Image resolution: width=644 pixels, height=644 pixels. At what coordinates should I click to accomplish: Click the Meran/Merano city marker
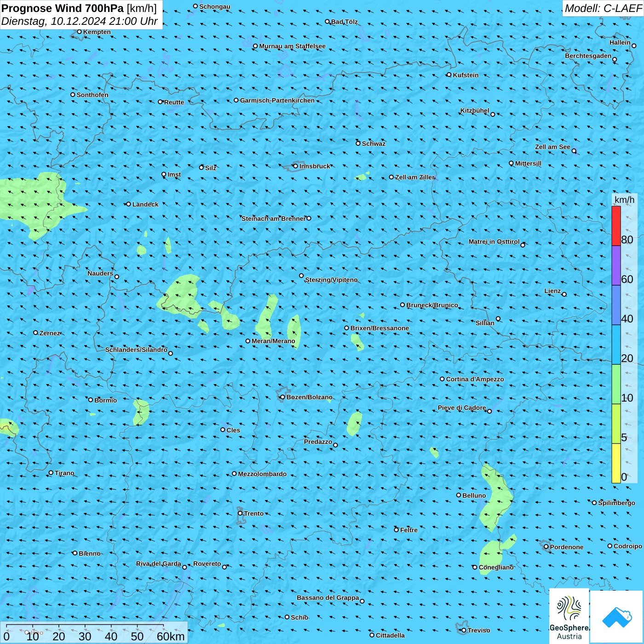click(x=248, y=341)
